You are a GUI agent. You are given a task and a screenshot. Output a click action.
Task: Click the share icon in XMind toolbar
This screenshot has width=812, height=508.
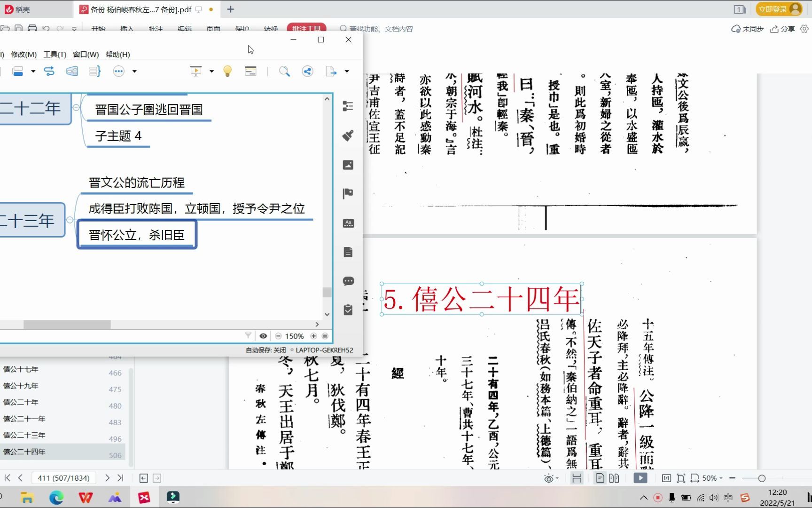click(307, 71)
